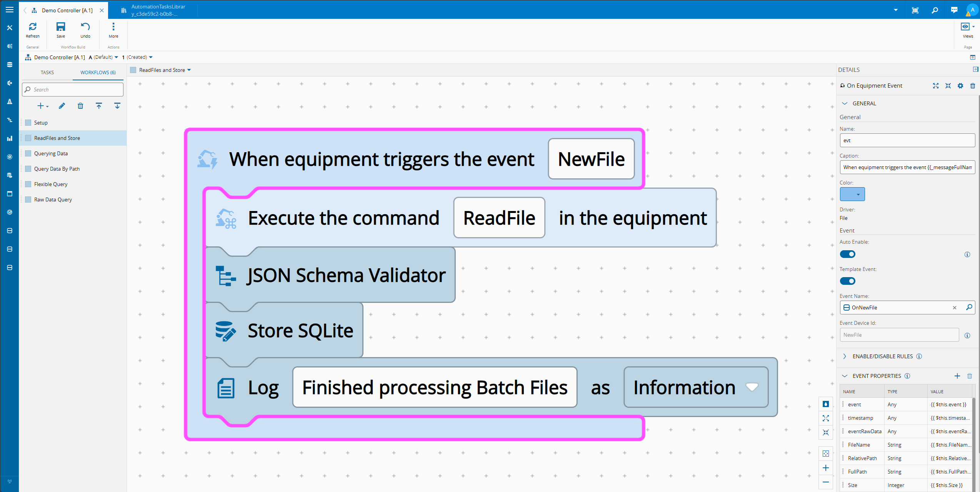Disable the Auto Enable toggle
Viewport: 980px width, 492px height.
848,254
